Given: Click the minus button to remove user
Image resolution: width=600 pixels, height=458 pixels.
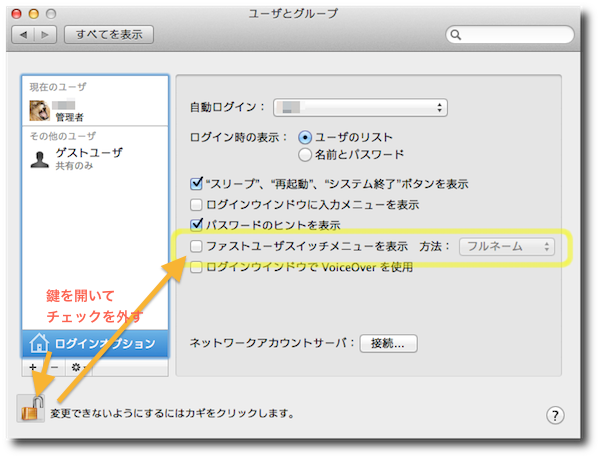Looking at the screenshot, I should pyautogui.click(x=54, y=367).
